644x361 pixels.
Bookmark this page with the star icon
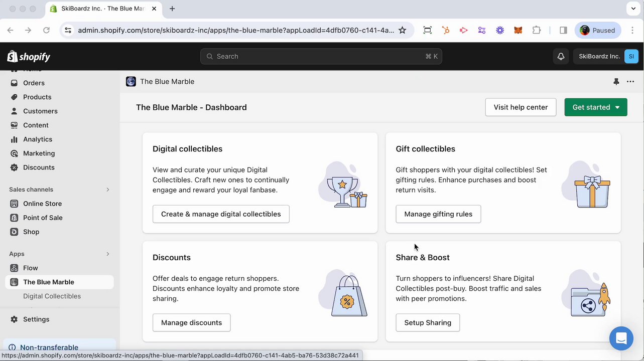click(402, 30)
